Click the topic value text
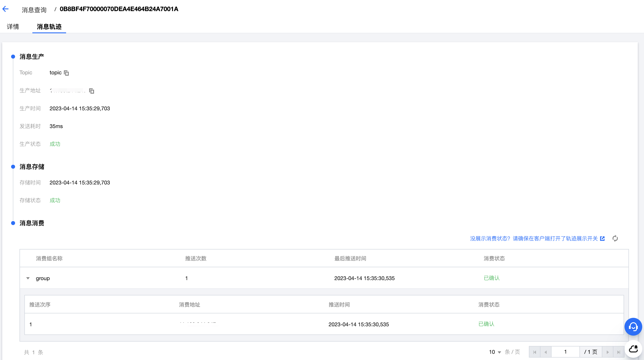This screenshot has width=644, height=360. tap(55, 73)
